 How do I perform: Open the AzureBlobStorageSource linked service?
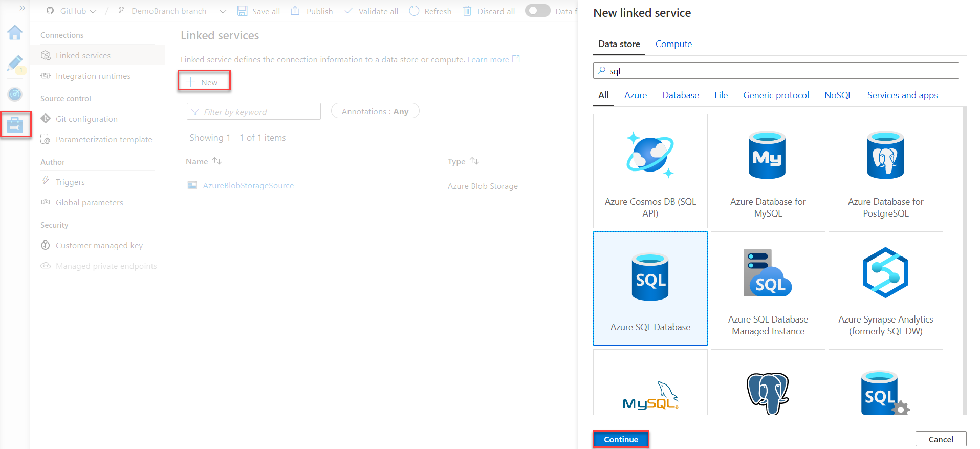pyautogui.click(x=248, y=185)
